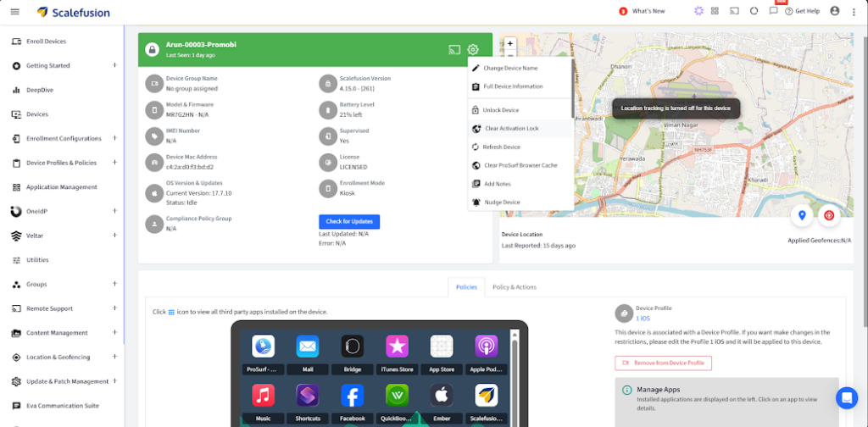Click the cast screen icon in header

(734, 11)
